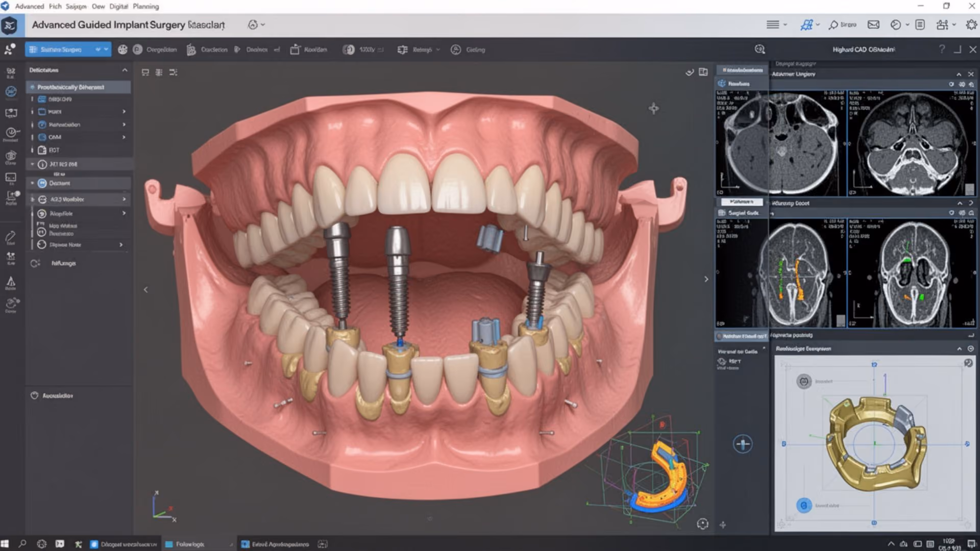
Task: Click the search magnifier in title bar
Action: tap(834, 24)
